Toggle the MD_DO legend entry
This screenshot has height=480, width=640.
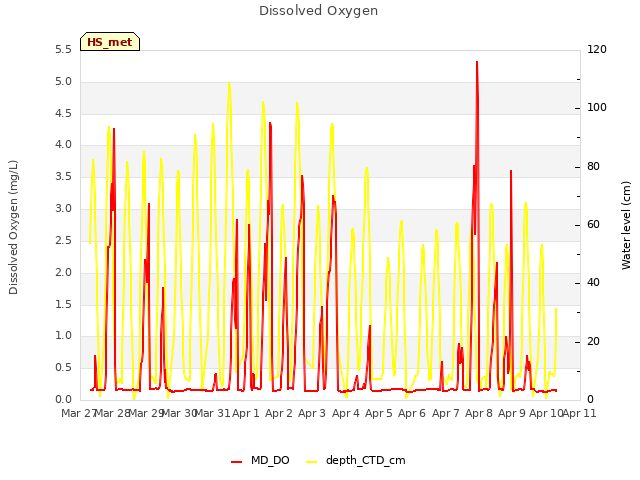(x=260, y=460)
